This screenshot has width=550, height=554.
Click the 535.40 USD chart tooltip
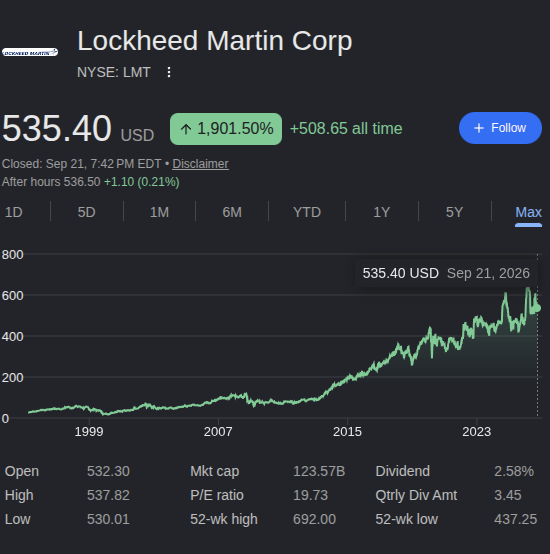tap(446, 273)
